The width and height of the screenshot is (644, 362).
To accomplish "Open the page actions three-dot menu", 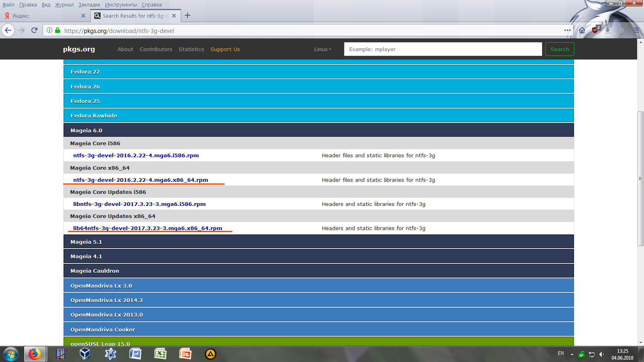I will [x=568, y=30].
